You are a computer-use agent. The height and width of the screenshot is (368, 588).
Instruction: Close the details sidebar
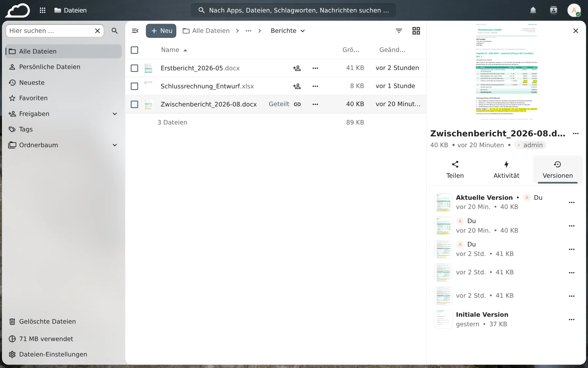576,31
